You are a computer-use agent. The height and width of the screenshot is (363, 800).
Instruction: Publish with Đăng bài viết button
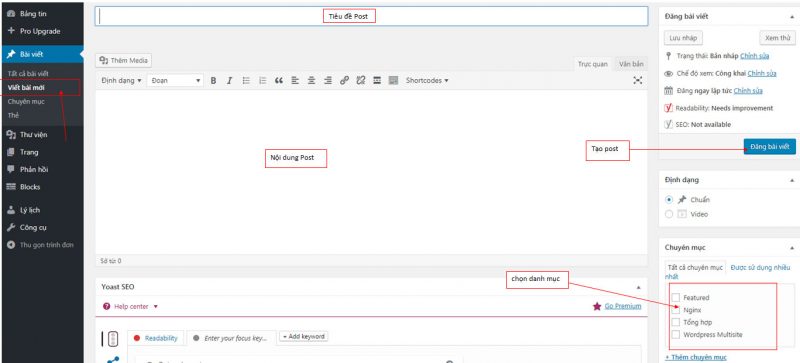point(769,147)
